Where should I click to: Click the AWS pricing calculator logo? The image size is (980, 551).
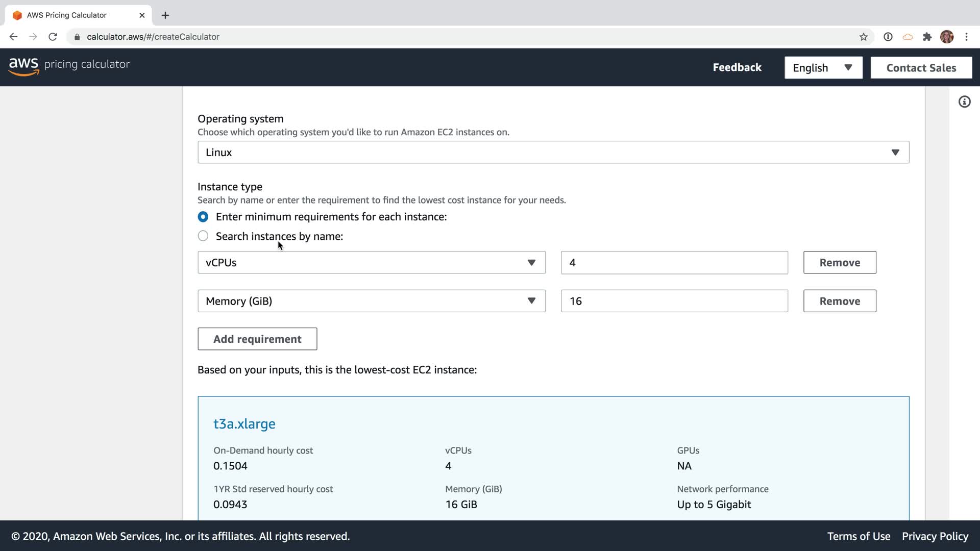point(69,66)
